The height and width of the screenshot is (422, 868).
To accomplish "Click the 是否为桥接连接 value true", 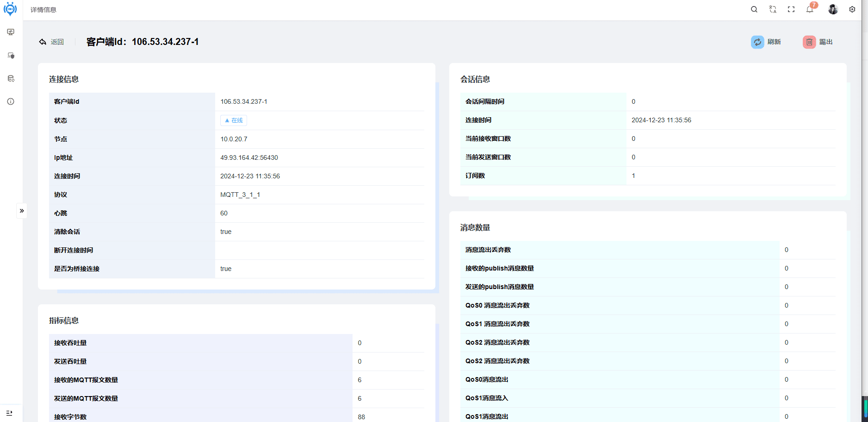I will click(x=226, y=269).
